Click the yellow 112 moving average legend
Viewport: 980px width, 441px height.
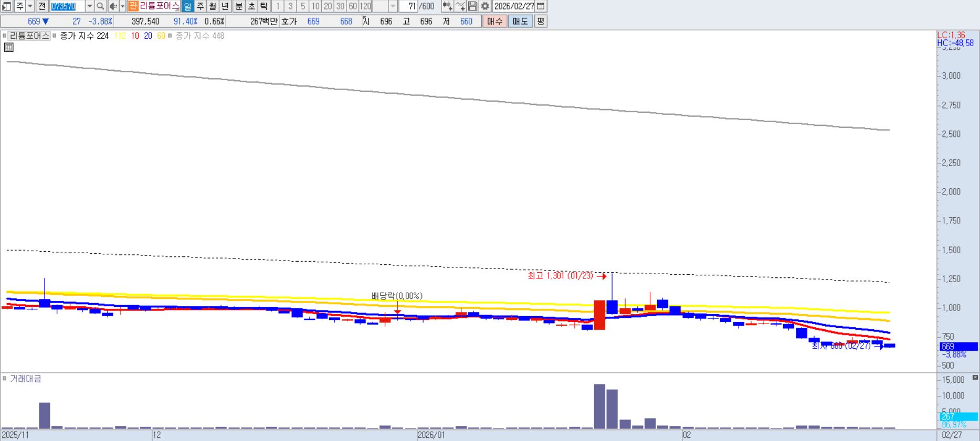coord(120,36)
